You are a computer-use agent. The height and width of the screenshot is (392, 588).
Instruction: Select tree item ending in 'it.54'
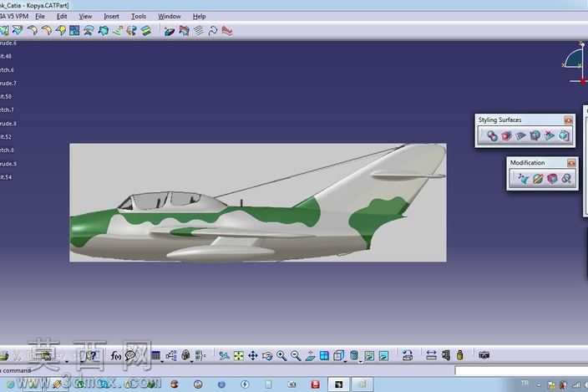6,177
